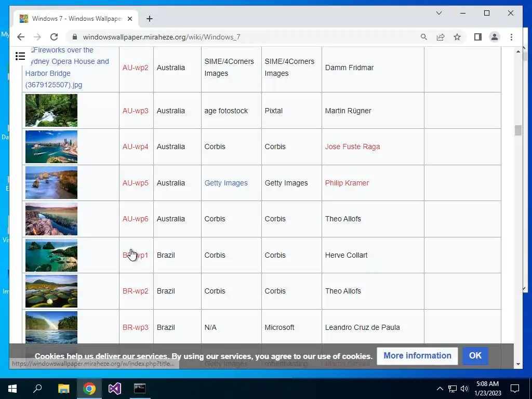This screenshot has width=532, height=399.
Task: Open the tab search dropdown arrow
Action: coord(438,13)
